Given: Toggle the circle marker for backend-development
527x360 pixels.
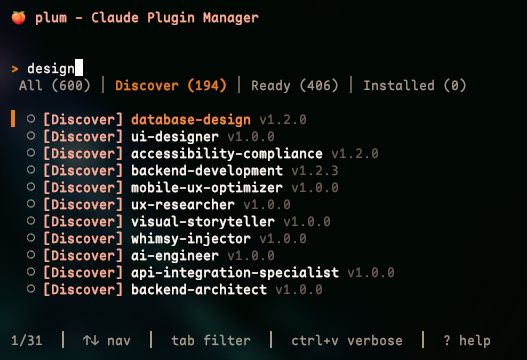Looking at the screenshot, I should point(31,170).
